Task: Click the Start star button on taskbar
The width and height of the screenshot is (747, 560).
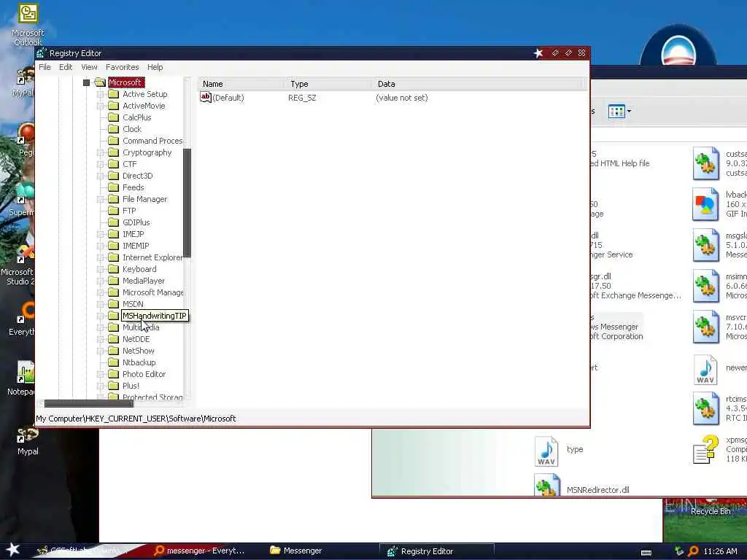Action: [x=12, y=550]
